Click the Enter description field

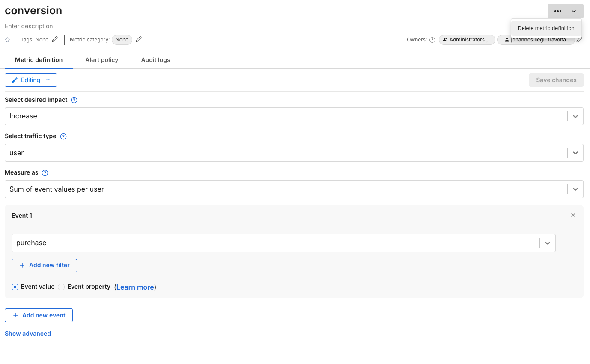click(x=29, y=26)
